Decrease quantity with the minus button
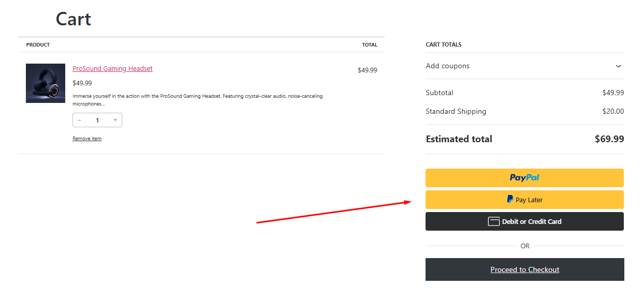Viewport: 644px width, 301px height. (x=80, y=120)
